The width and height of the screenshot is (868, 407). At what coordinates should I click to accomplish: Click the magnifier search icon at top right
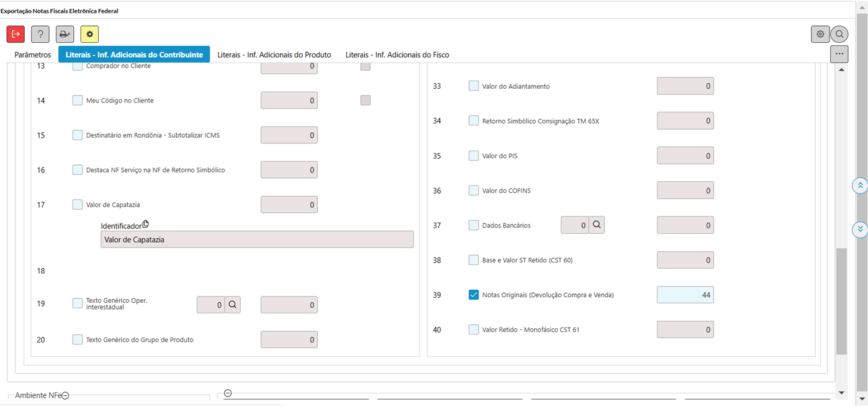(x=839, y=34)
